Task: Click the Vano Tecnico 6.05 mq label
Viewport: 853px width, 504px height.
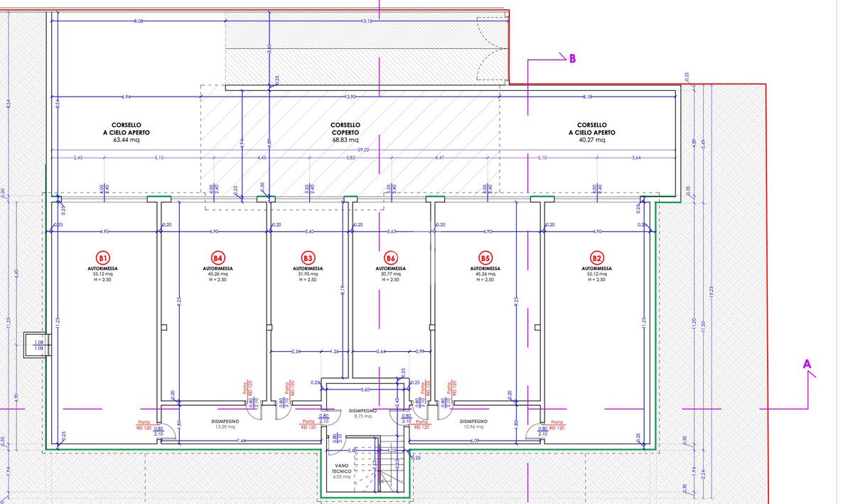Action: (341, 471)
